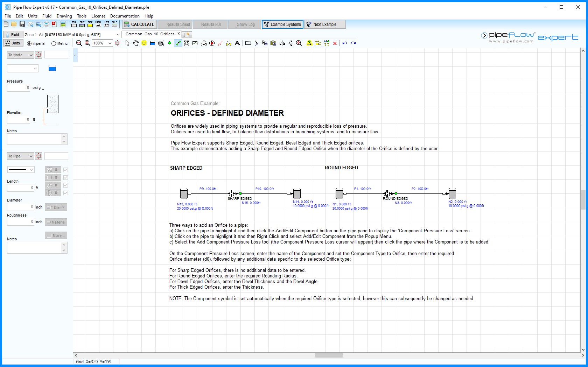588x367 pixels.
Task: Open the Units menu
Action: click(33, 16)
